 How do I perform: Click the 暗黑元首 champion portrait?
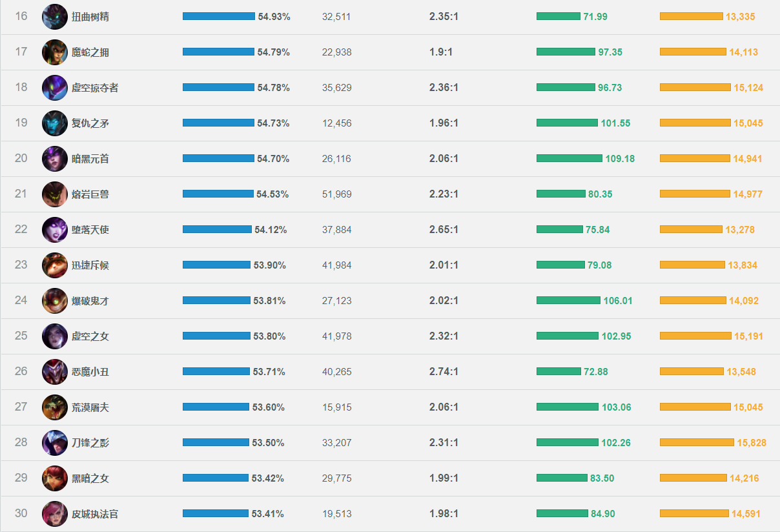55,159
